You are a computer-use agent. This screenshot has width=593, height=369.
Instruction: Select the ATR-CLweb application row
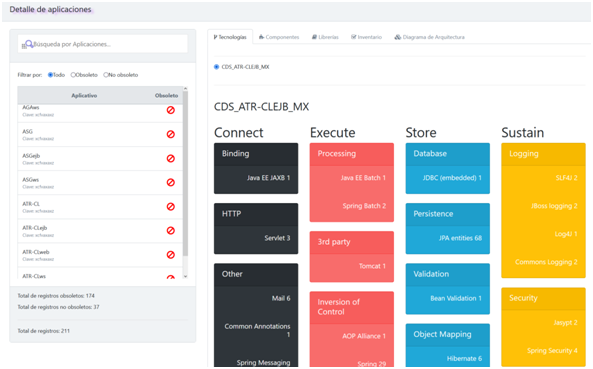coord(100,255)
